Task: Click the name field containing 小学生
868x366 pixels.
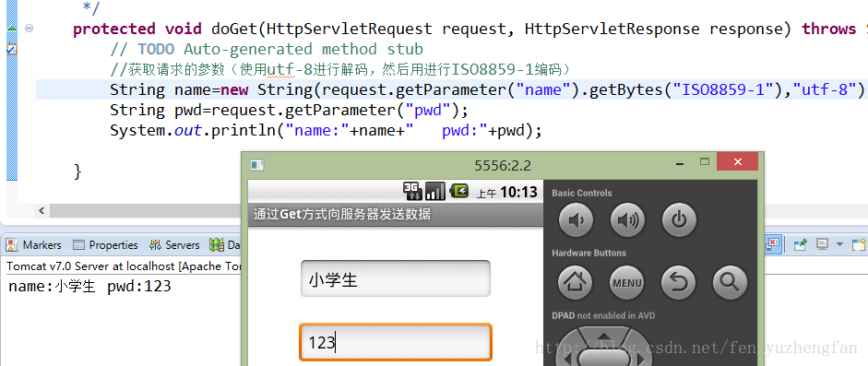Action: coord(395,278)
